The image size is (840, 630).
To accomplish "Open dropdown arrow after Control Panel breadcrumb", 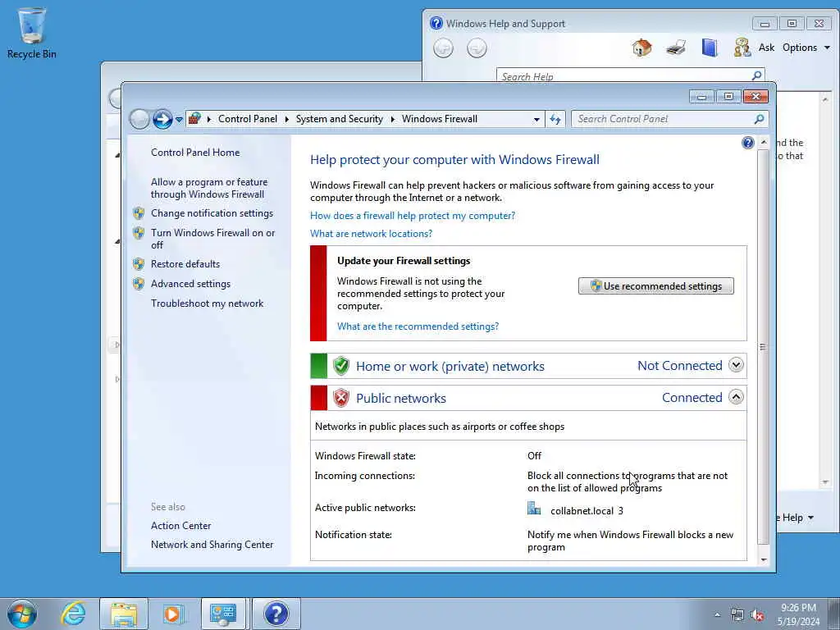I will [286, 119].
